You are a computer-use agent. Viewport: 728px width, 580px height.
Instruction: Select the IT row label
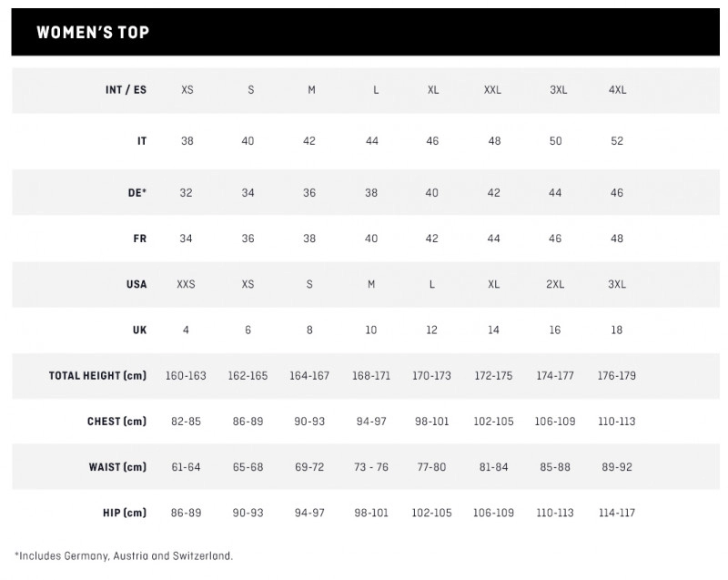(141, 141)
